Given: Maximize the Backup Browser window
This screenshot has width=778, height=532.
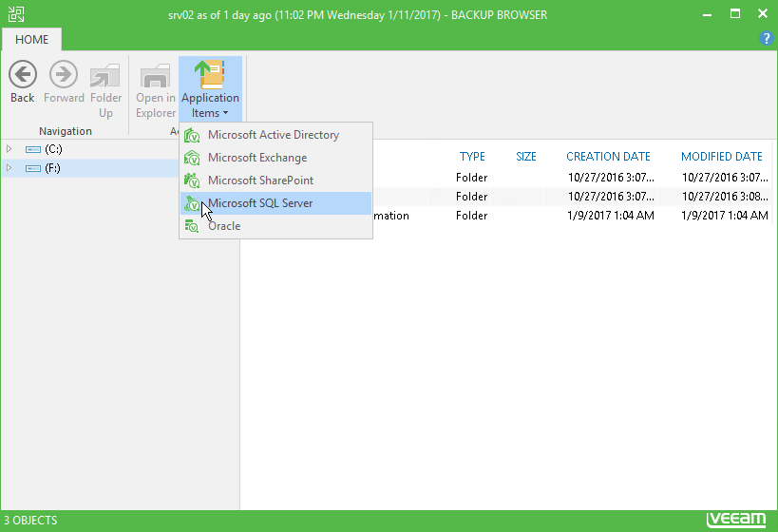Looking at the screenshot, I should click(735, 14).
